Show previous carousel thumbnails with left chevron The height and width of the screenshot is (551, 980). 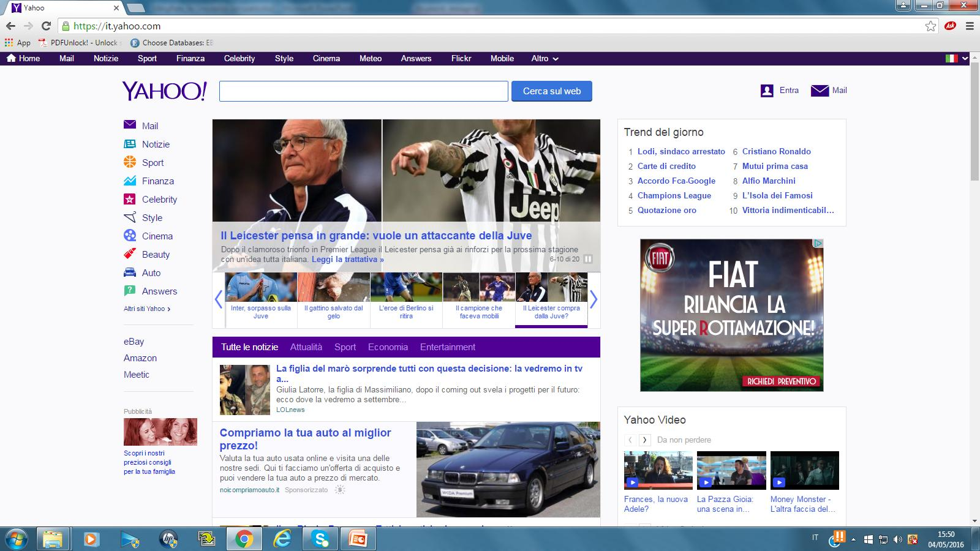[x=218, y=299]
